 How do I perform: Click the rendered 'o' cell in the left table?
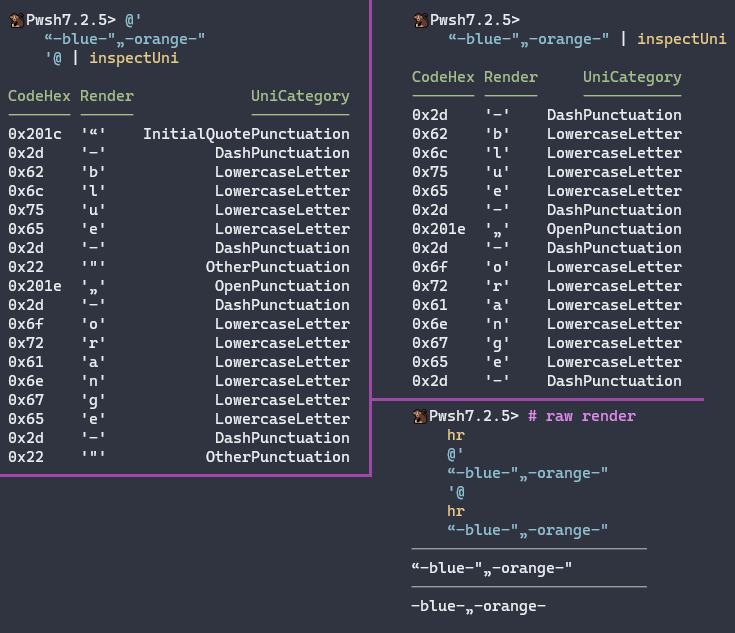93,324
